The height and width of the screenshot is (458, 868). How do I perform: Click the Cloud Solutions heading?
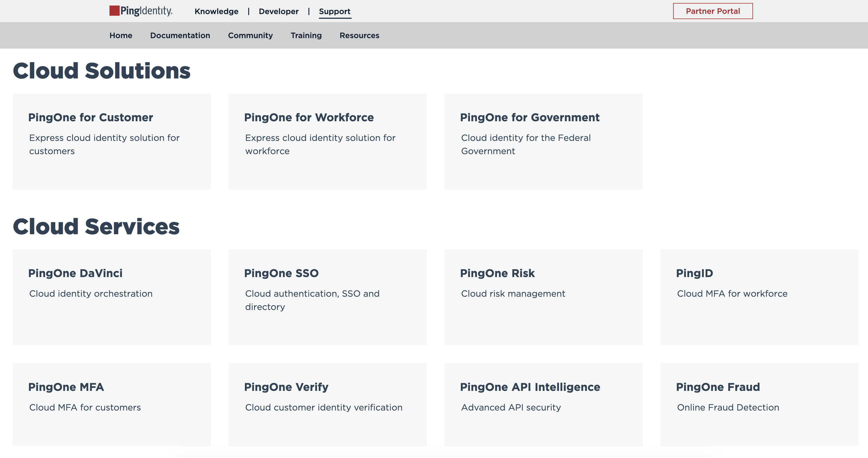point(101,71)
